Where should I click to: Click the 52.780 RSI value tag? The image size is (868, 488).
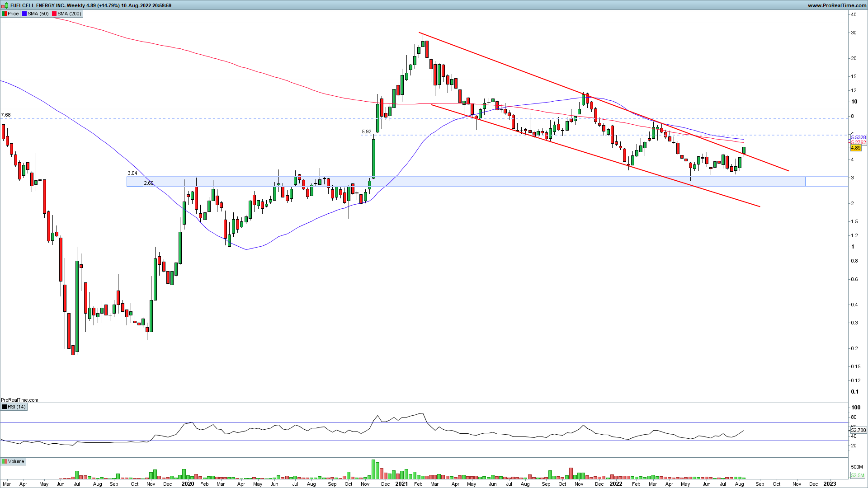tap(858, 430)
